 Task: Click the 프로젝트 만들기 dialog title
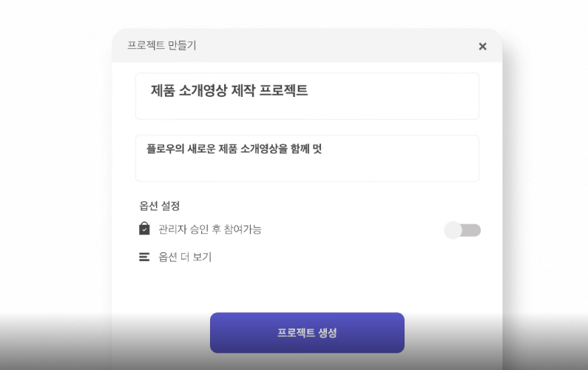[x=161, y=46]
